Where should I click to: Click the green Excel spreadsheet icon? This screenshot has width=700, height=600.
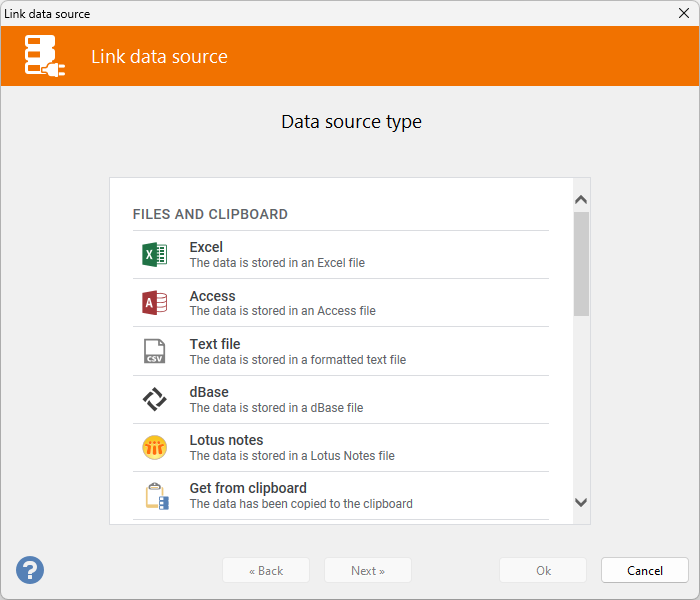pos(154,255)
